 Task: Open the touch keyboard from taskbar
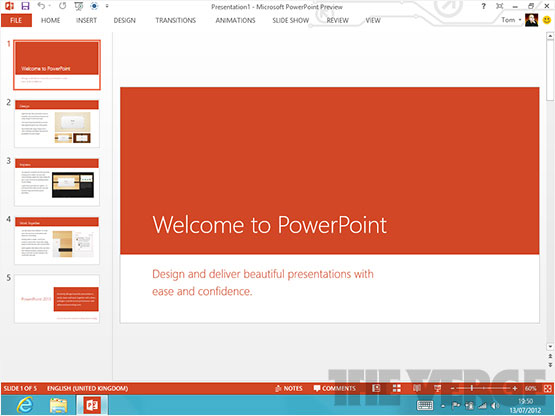click(x=425, y=405)
